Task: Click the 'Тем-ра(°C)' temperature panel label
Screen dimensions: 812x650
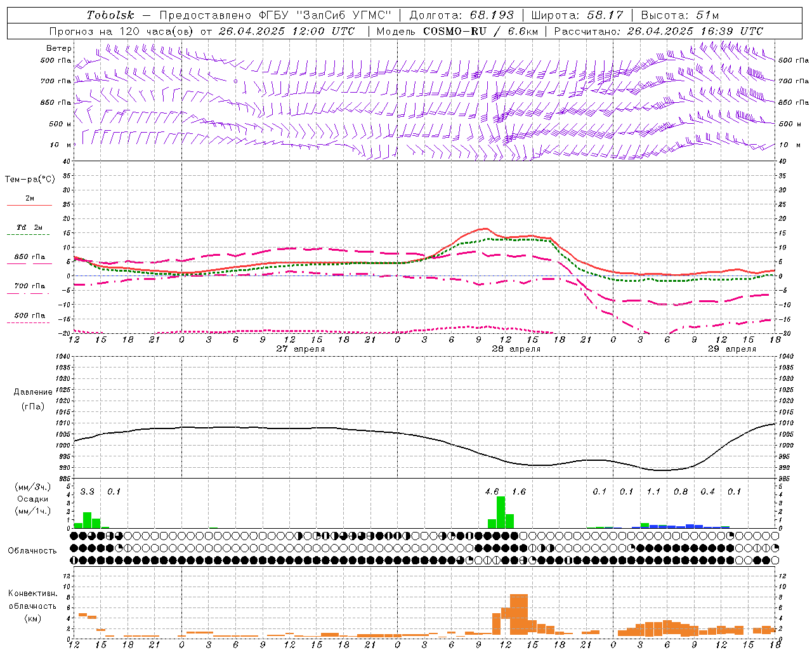Action: [x=30, y=180]
